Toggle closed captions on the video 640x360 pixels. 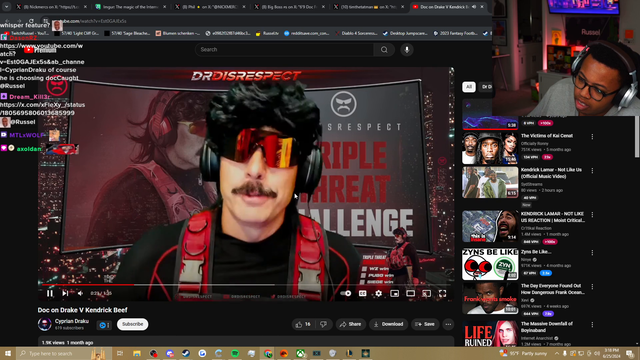[362, 293]
